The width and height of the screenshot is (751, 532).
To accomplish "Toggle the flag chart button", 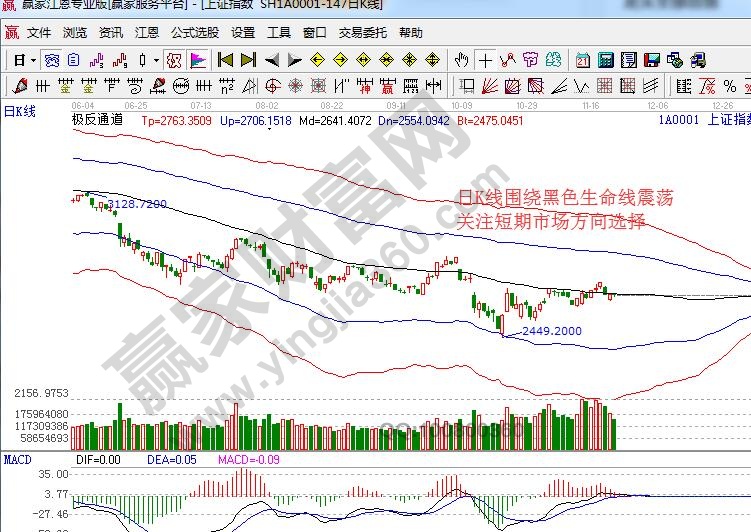I will click(198, 60).
